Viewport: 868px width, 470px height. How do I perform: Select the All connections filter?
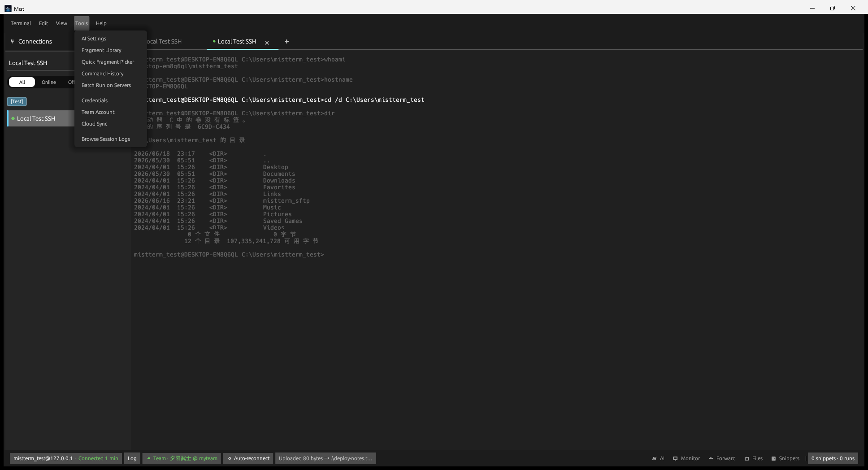[22, 82]
